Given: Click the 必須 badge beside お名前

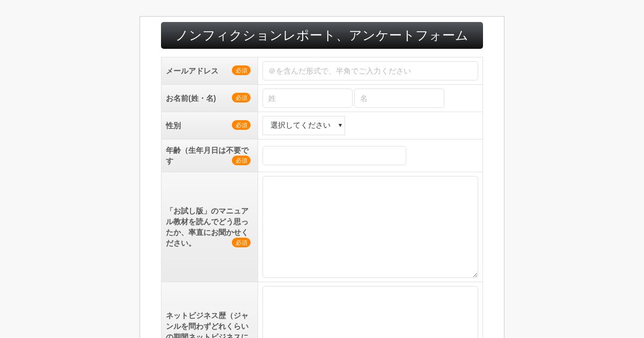Looking at the screenshot, I should (241, 98).
